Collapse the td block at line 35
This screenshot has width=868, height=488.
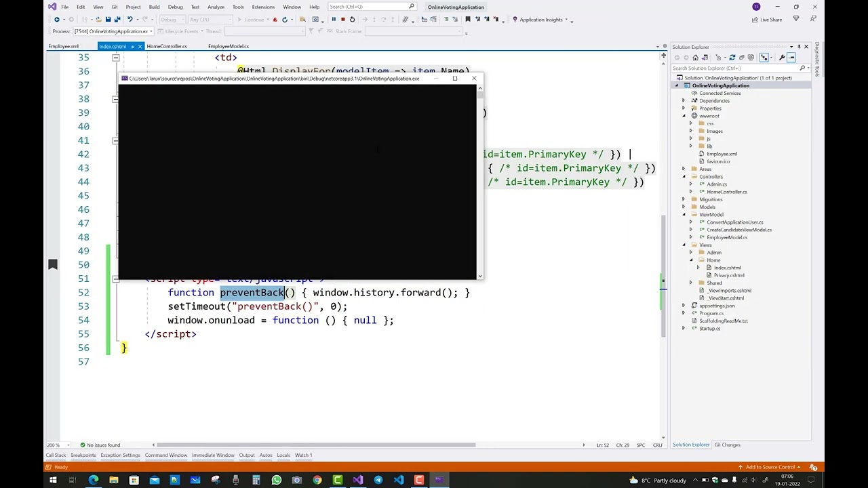tap(116, 58)
